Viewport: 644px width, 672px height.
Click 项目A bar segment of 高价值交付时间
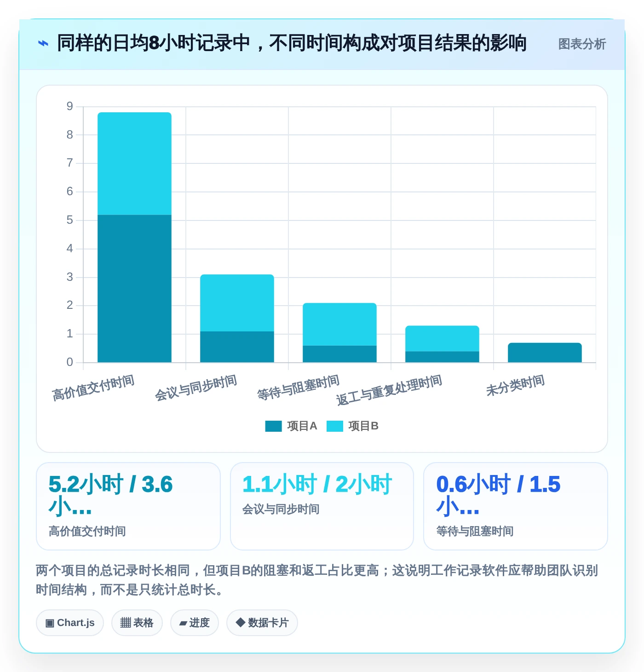(134, 289)
